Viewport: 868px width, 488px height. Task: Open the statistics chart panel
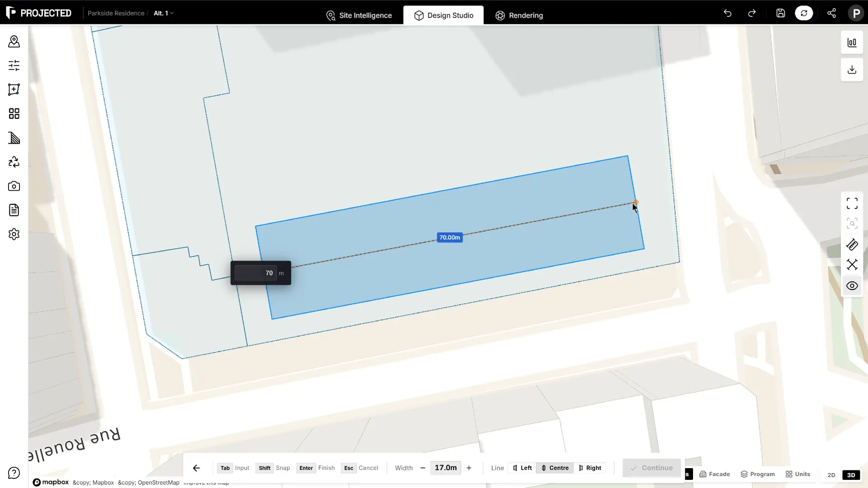click(852, 42)
